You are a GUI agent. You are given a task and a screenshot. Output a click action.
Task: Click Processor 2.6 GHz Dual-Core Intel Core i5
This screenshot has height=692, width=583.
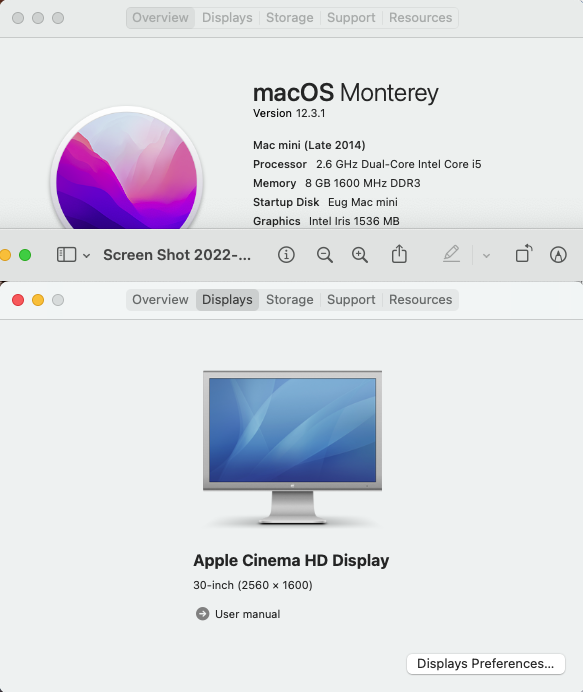[x=367, y=164]
